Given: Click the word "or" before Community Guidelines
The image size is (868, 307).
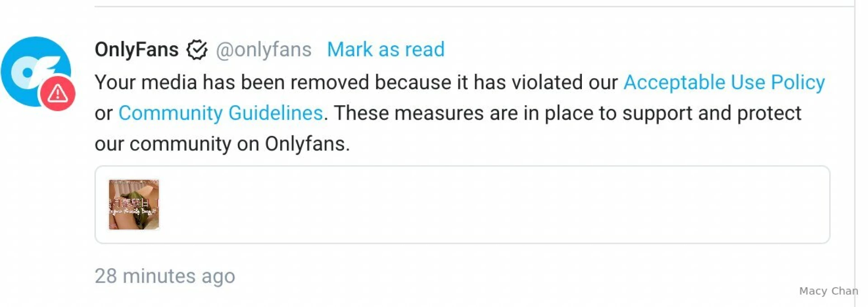Looking at the screenshot, I should coord(104,113).
